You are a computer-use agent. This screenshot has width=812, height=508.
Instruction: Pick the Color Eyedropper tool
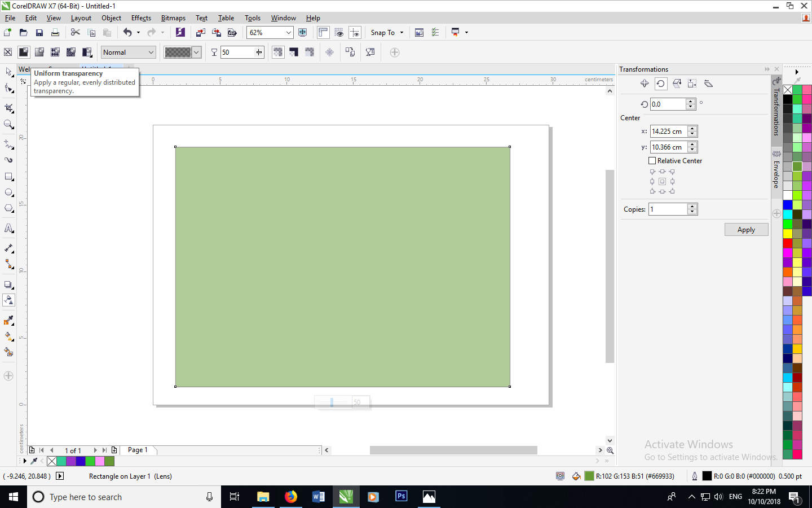(8, 321)
